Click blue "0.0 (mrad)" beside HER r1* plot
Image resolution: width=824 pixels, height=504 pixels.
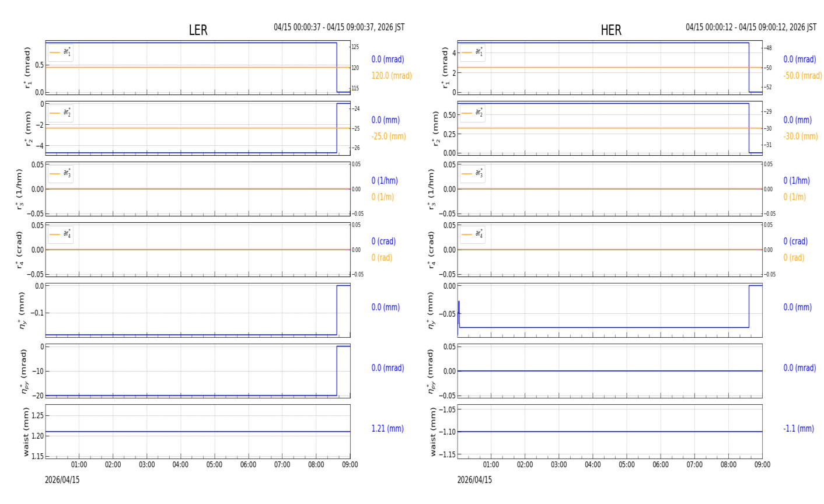point(799,60)
